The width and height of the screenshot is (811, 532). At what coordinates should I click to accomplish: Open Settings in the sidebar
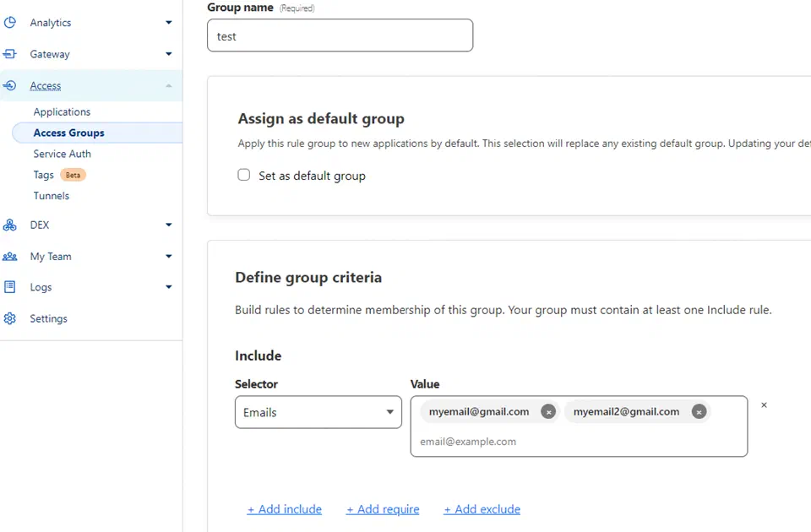coord(49,318)
